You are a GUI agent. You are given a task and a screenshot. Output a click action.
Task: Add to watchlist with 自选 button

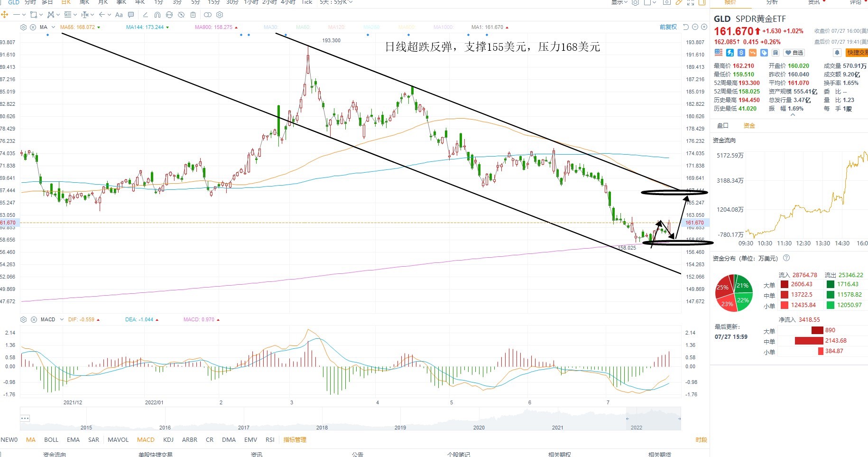pyautogui.click(x=794, y=53)
